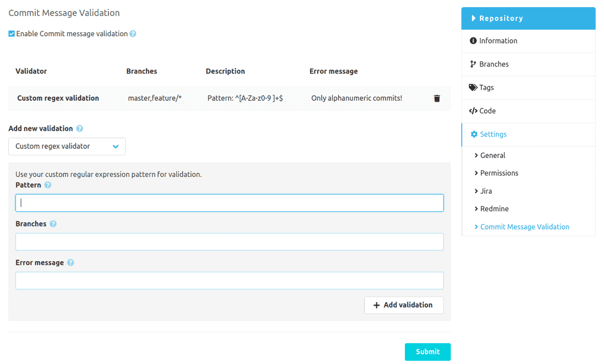
Task: Click the Tags label icon in the sidebar
Action: pos(472,87)
